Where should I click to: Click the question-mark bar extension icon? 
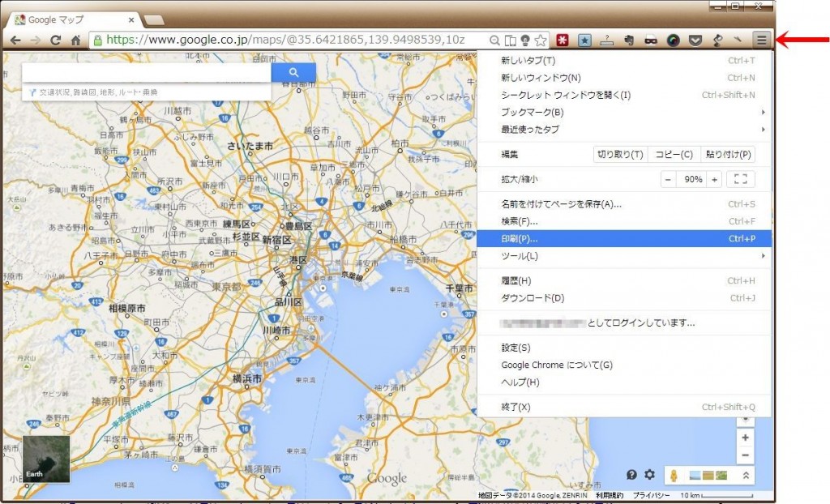tap(606, 41)
